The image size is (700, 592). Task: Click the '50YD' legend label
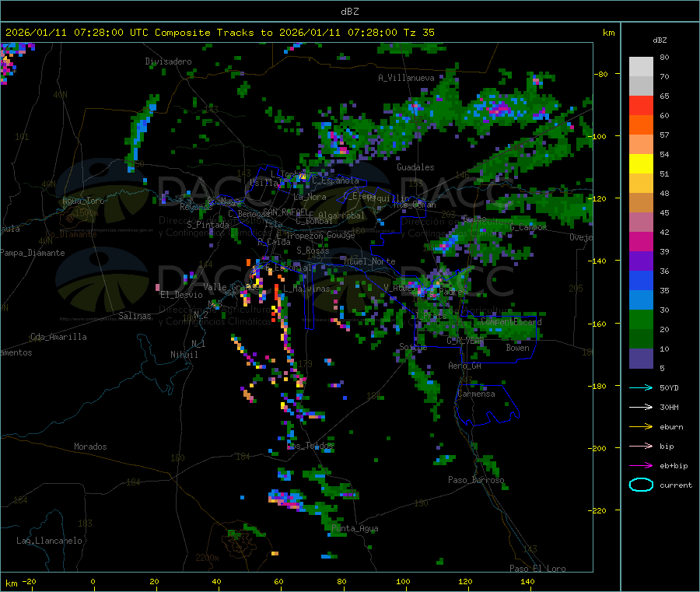click(x=669, y=387)
